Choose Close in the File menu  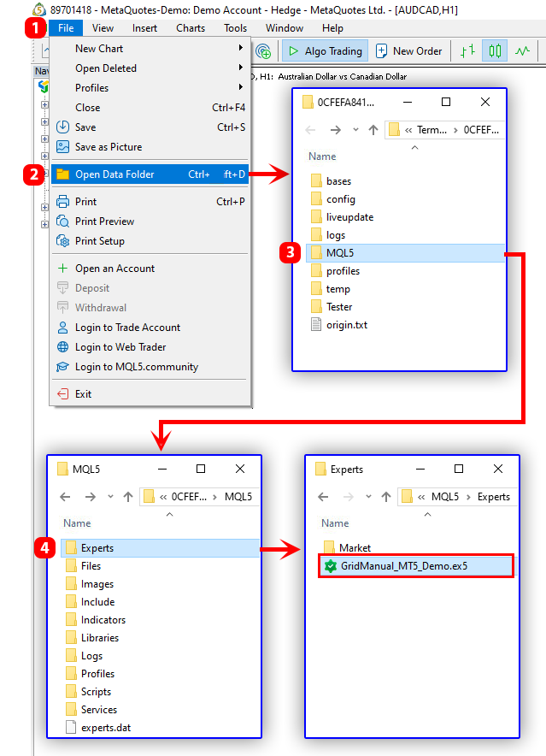150,108
